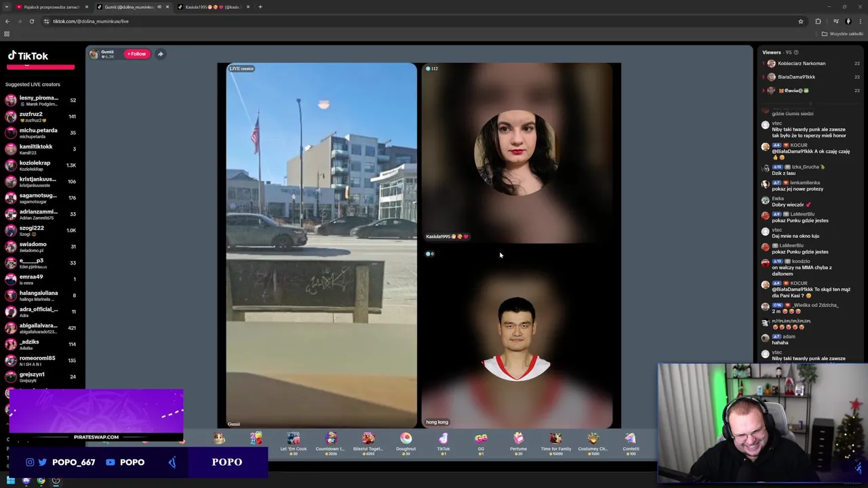Click the address bar URL field
The width and height of the screenshot is (868, 488).
point(420,21)
